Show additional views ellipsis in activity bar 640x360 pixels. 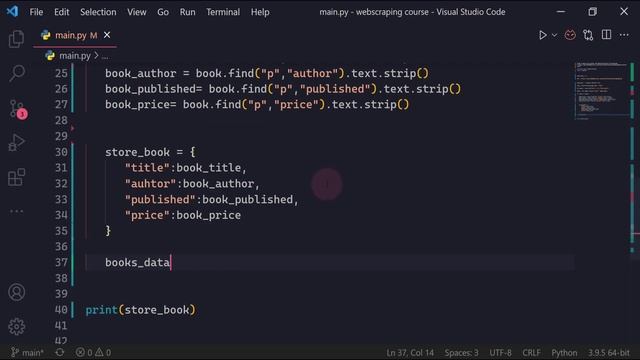tap(16, 211)
